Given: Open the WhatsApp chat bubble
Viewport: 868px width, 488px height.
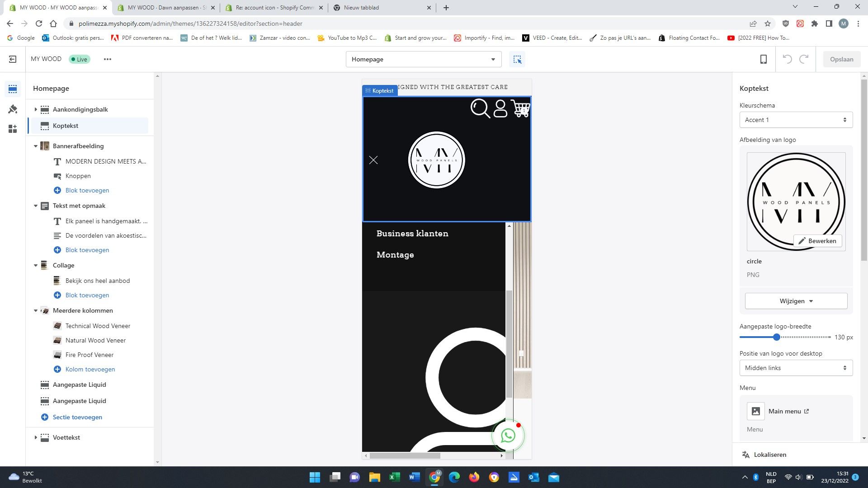Looking at the screenshot, I should [508, 435].
